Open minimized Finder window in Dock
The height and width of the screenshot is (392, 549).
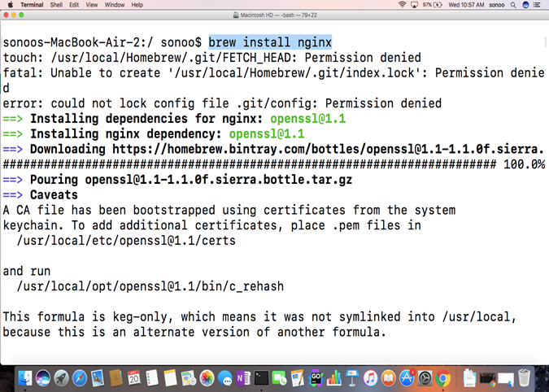[506, 379]
